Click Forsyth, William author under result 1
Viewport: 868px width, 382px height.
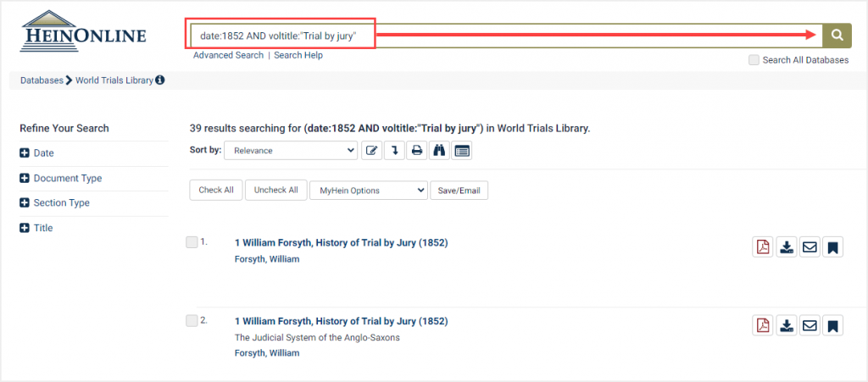click(x=267, y=259)
